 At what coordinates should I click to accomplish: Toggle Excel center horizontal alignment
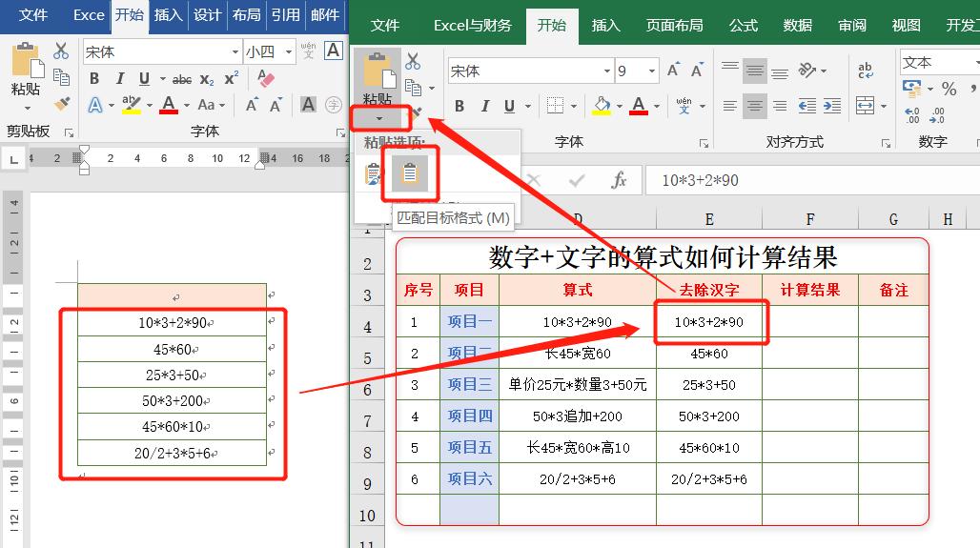[x=754, y=106]
